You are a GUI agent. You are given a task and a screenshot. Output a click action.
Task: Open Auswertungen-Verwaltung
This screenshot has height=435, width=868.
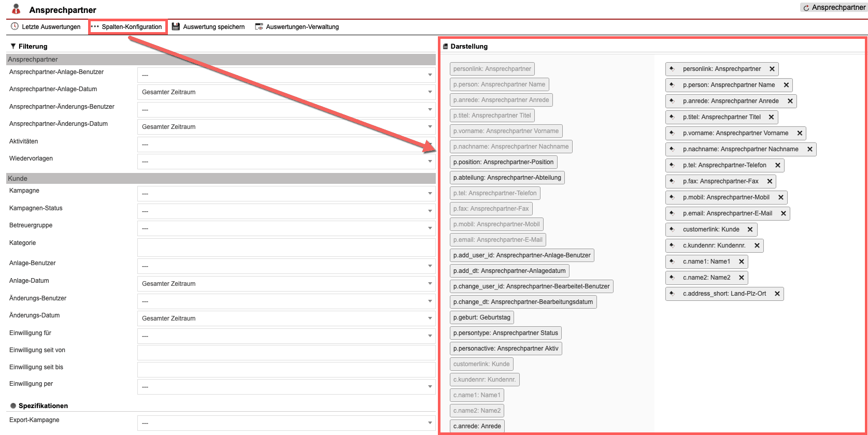coord(297,27)
